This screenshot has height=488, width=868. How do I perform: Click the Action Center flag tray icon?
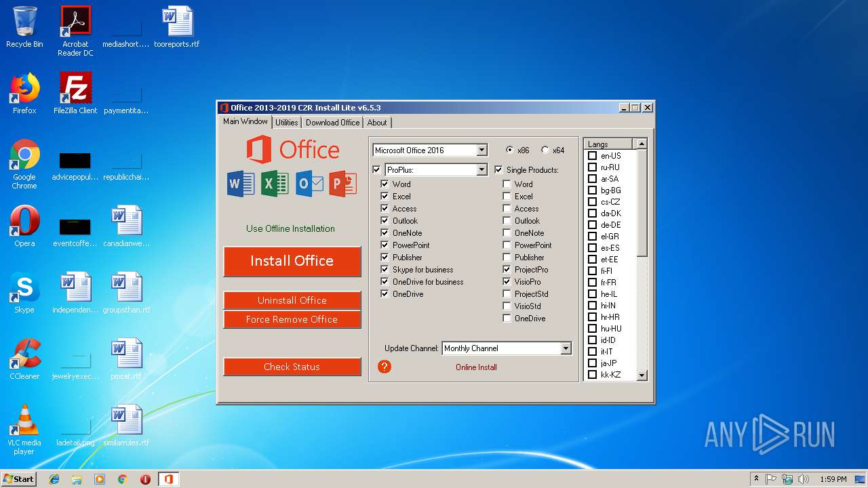(771, 479)
